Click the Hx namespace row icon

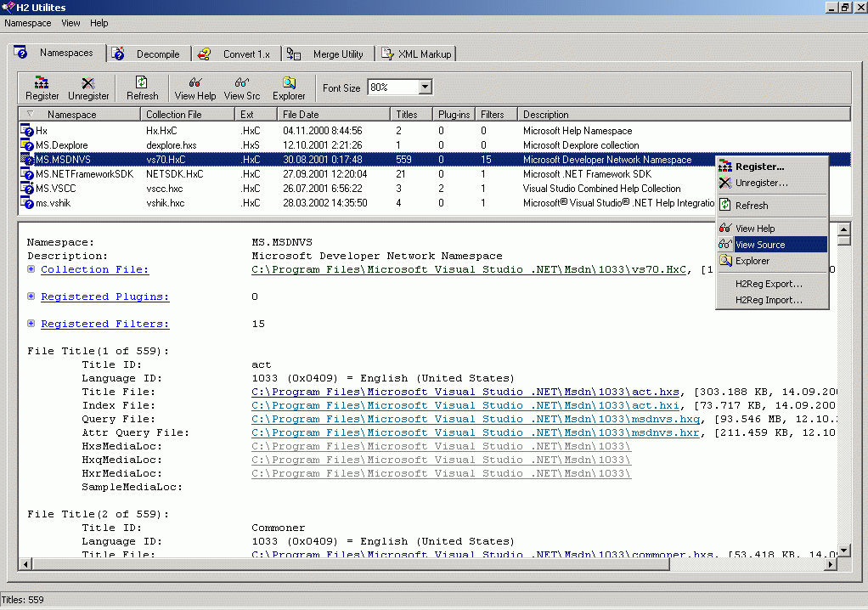27,131
